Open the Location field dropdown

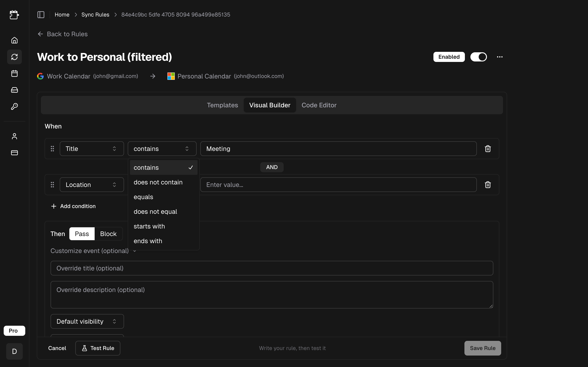pos(92,185)
